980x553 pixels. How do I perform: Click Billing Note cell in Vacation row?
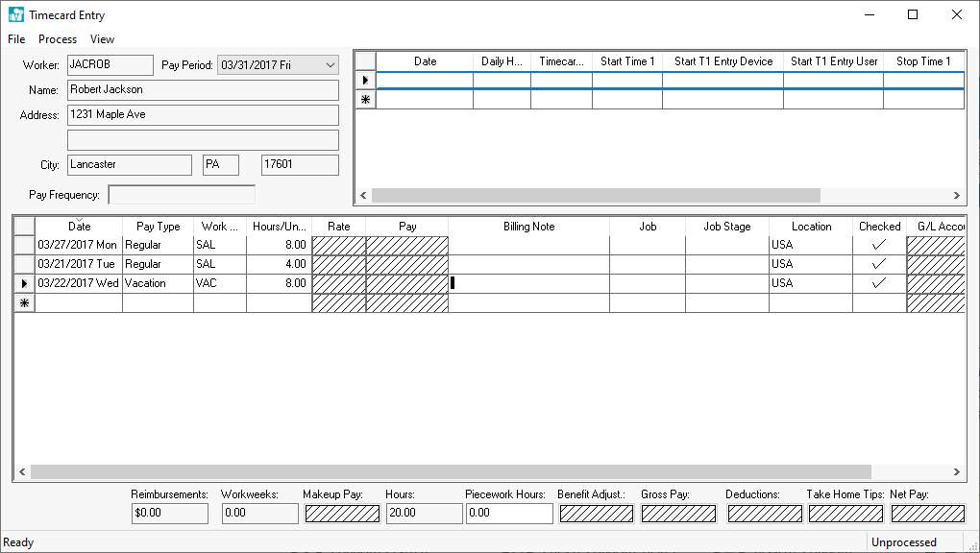pyautogui.click(x=528, y=283)
